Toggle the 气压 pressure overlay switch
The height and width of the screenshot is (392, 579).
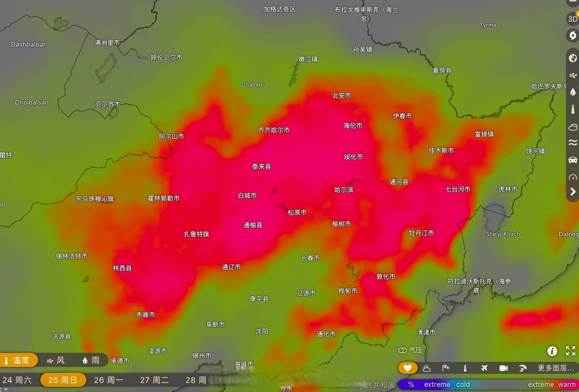[403, 350]
